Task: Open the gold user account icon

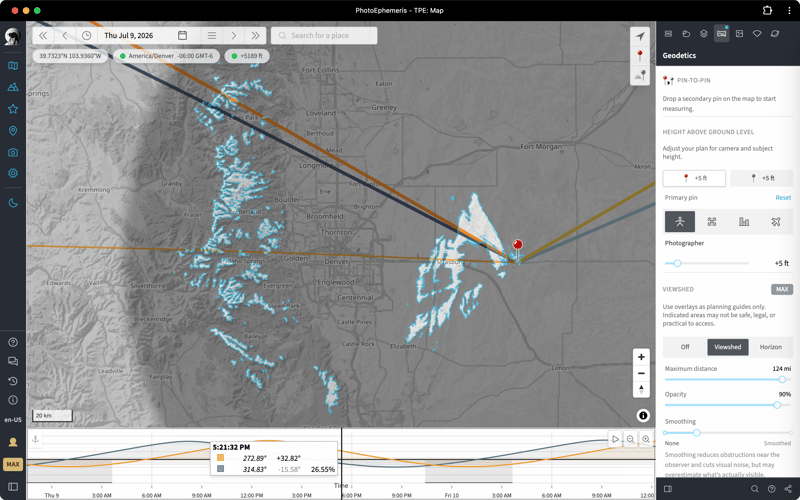Action: tap(13, 442)
